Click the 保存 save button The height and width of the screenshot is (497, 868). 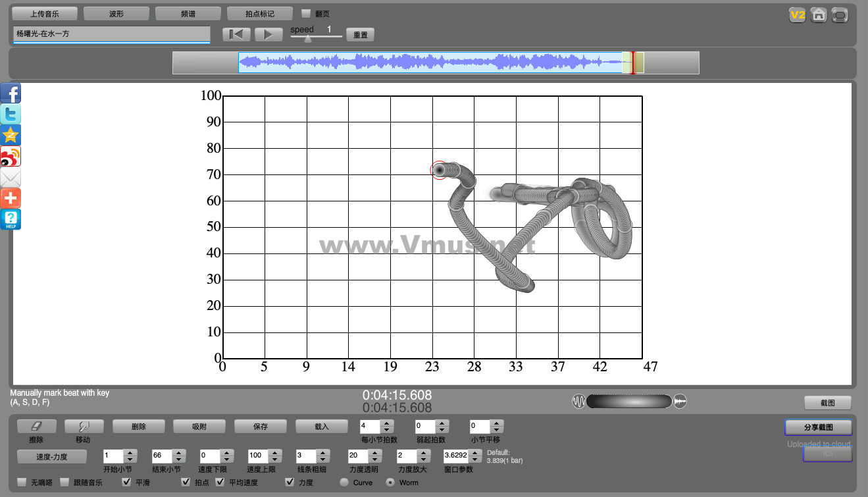pyautogui.click(x=261, y=427)
